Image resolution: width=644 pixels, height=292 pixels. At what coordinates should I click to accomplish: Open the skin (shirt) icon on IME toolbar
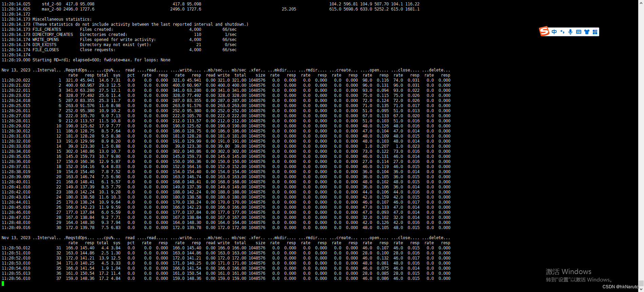pyautogui.click(x=587, y=32)
